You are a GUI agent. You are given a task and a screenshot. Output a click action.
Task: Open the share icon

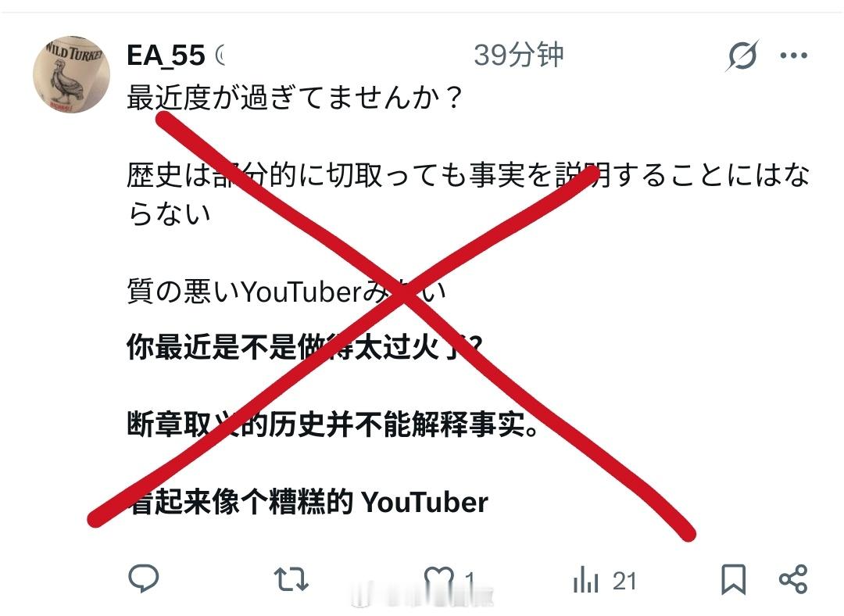point(793,579)
